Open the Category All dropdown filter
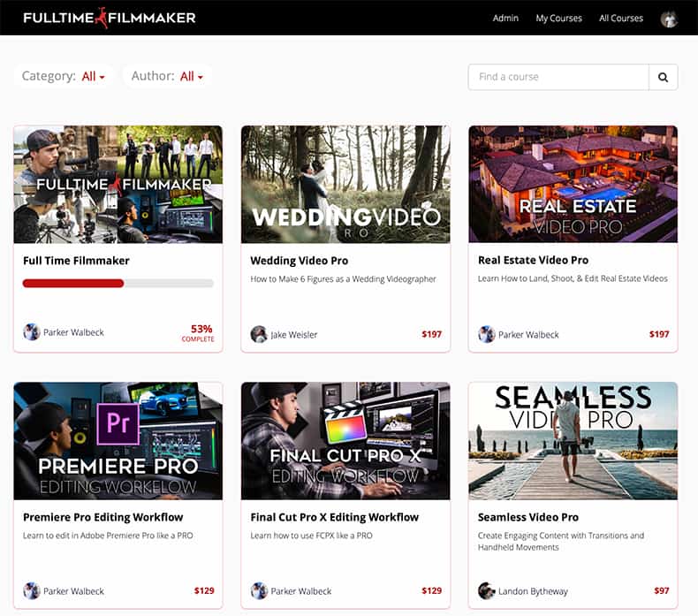 coord(64,76)
